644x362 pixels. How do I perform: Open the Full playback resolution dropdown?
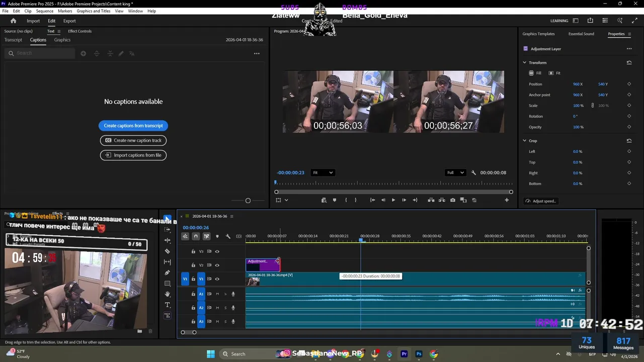click(x=455, y=172)
